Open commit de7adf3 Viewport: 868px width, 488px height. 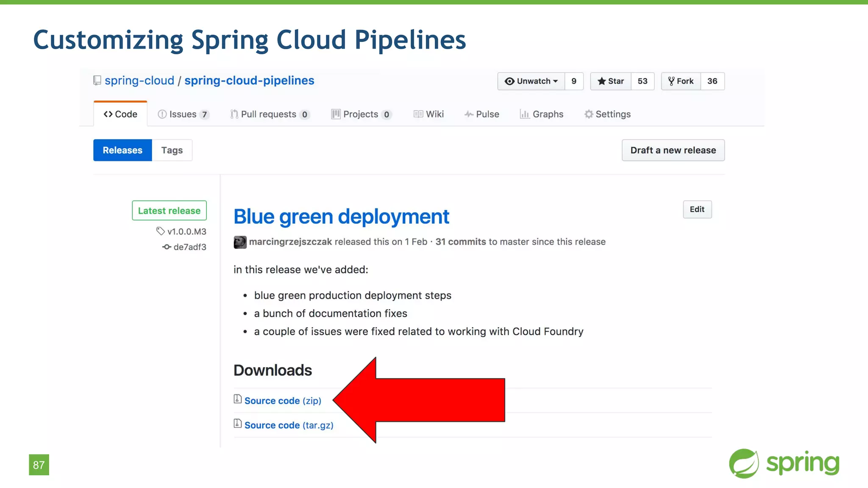189,247
